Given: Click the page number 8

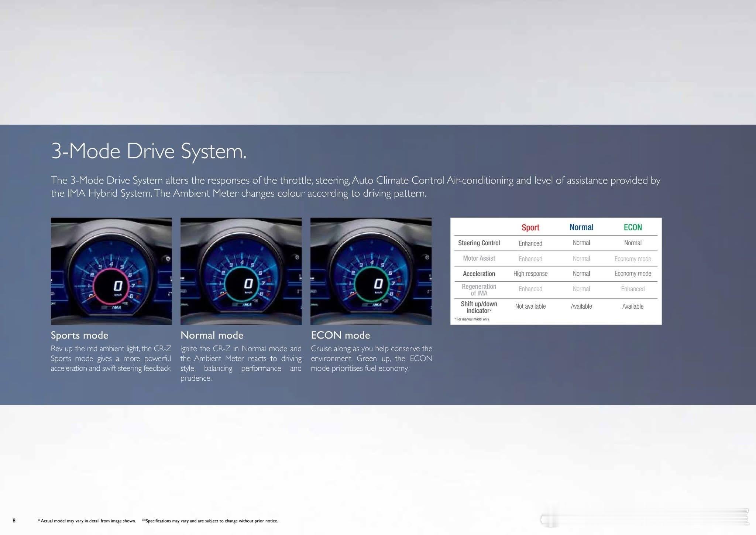Looking at the screenshot, I should coord(14,521).
